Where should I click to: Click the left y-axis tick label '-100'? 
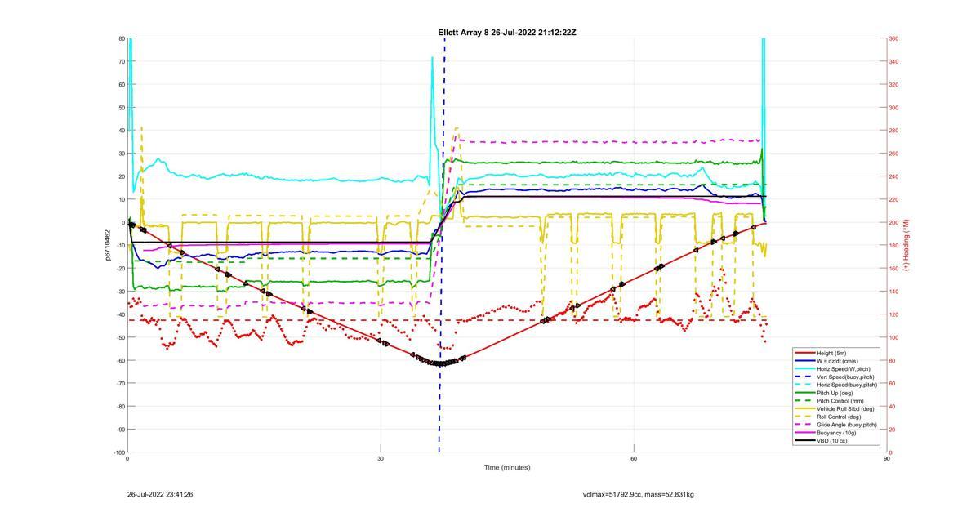(x=120, y=452)
